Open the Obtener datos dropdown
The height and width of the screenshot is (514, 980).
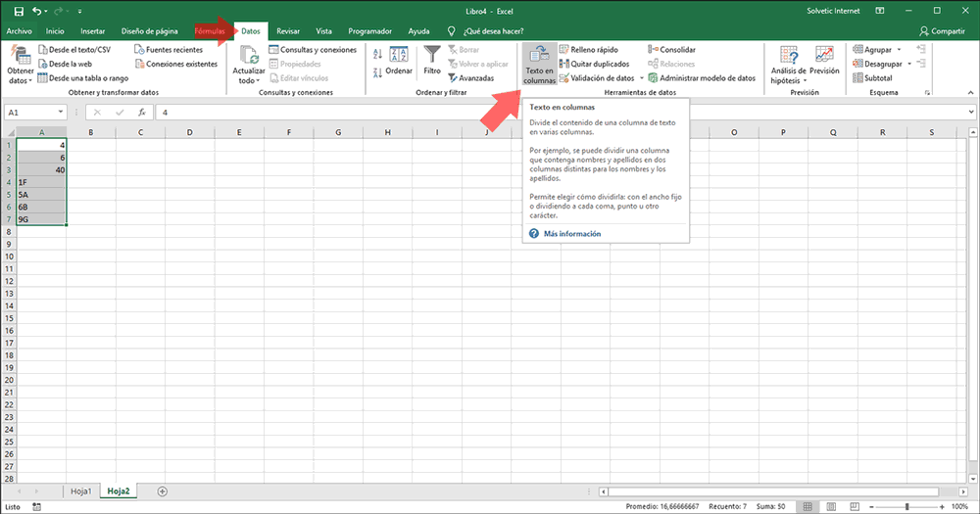click(x=20, y=76)
